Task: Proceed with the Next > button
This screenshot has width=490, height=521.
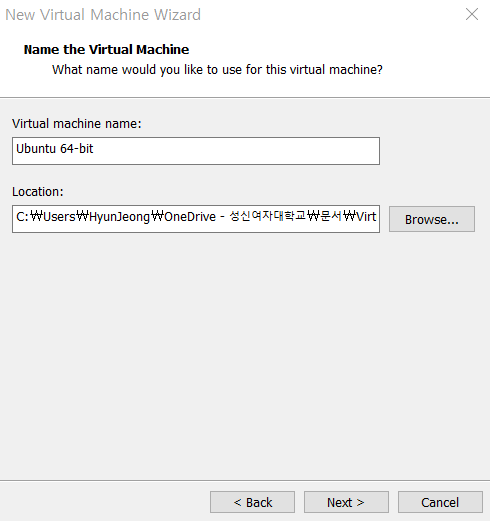Action: pyautogui.click(x=346, y=502)
